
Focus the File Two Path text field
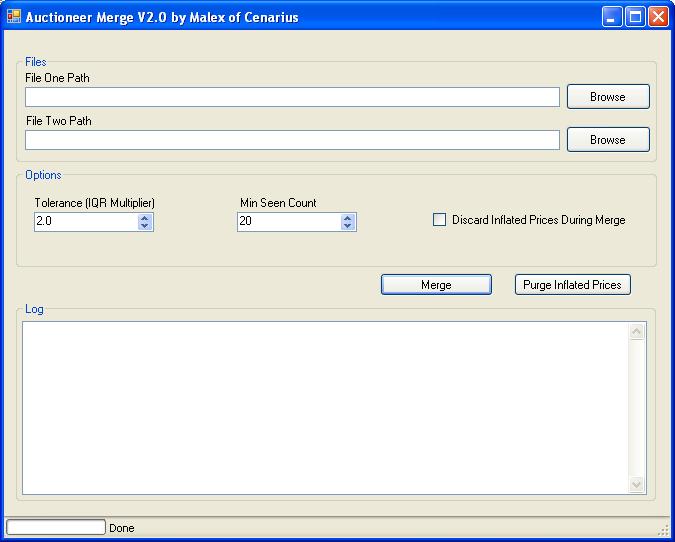[x=292, y=140]
